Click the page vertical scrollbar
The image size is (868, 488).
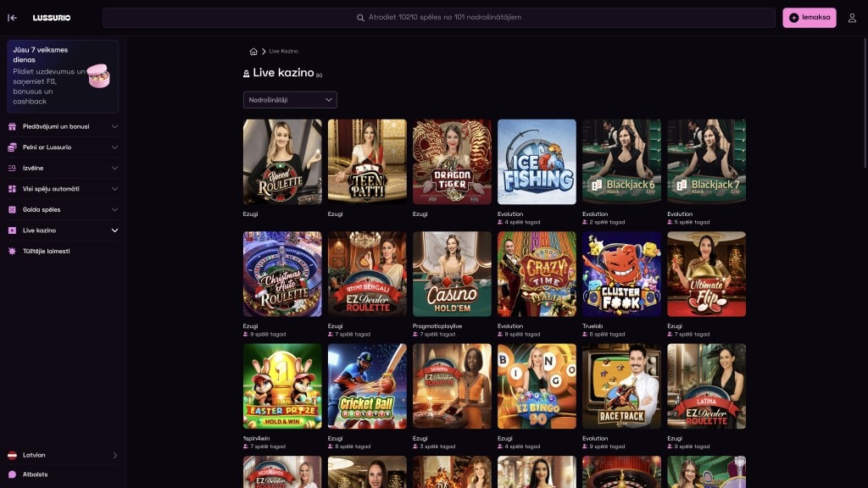(x=865, y=103)
